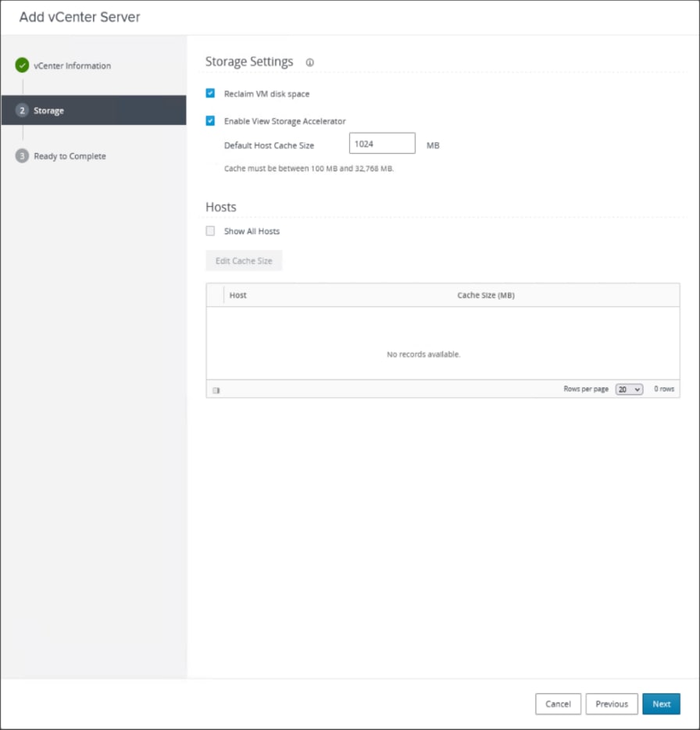Open the Rows per page dropdown

click(629, 390)
